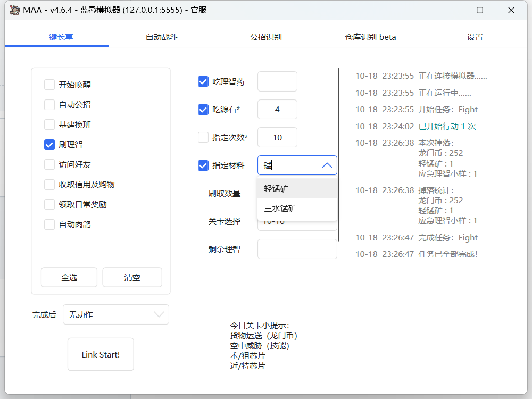Click the 全选 select-all button

[69, 277]
